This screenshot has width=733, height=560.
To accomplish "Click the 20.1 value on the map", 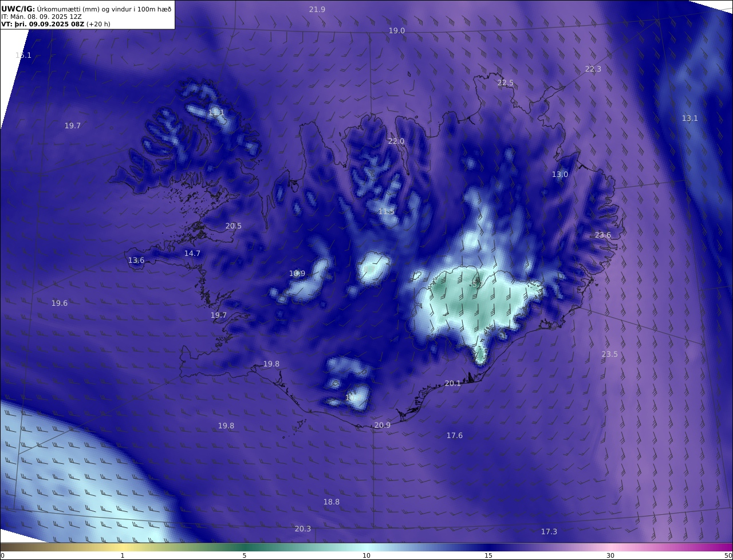I will pos(453,384).
